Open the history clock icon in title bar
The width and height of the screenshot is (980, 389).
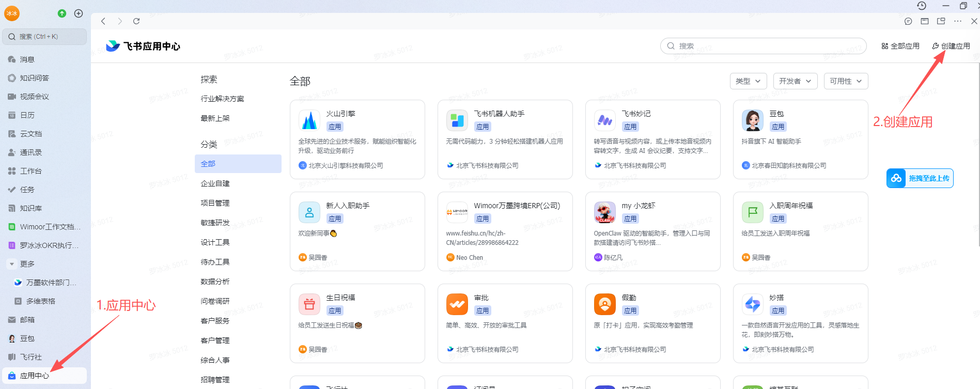click(x=921, y=6)
